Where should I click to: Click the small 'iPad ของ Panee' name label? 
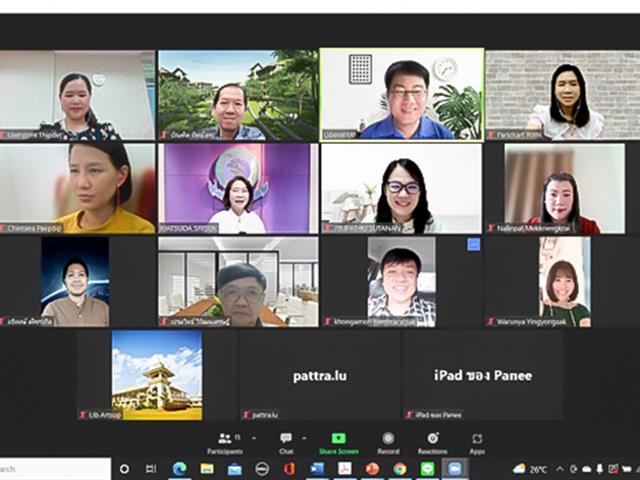(438, 415)
